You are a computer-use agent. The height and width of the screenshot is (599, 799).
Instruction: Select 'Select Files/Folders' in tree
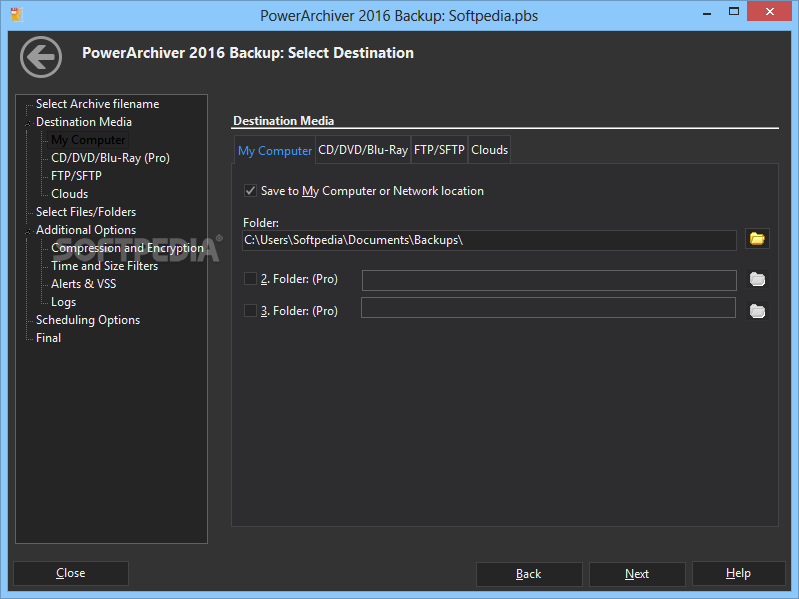point(86,212)
